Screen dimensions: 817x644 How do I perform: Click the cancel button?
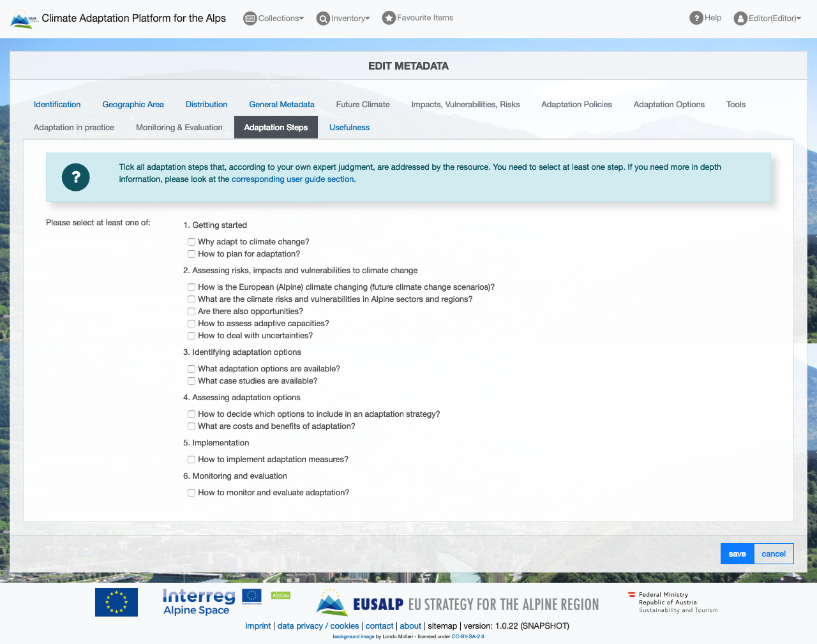[x=774, y=554]
